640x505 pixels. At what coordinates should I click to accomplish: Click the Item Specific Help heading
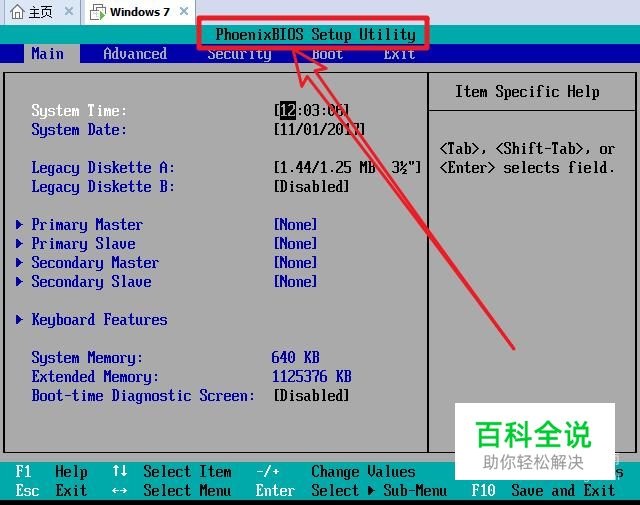click(x=527, y=91)
